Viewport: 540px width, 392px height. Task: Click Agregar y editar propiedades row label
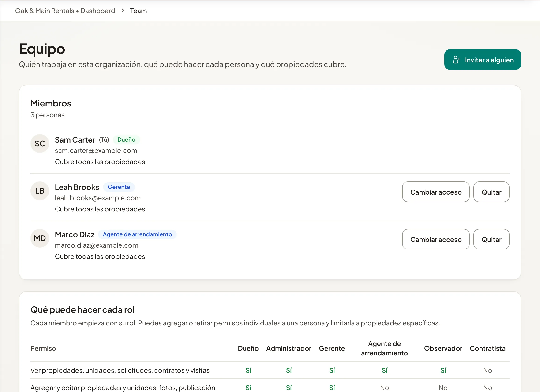pos(123,388)
